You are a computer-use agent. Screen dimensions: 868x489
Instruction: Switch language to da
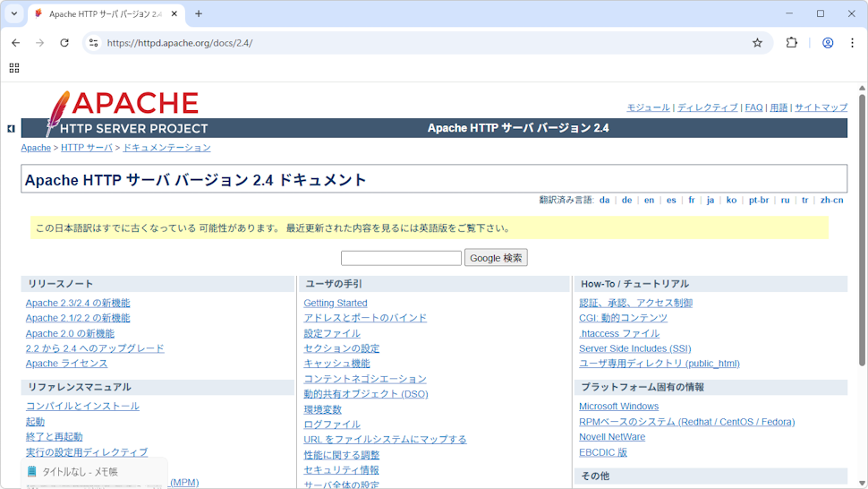(605, 200)
